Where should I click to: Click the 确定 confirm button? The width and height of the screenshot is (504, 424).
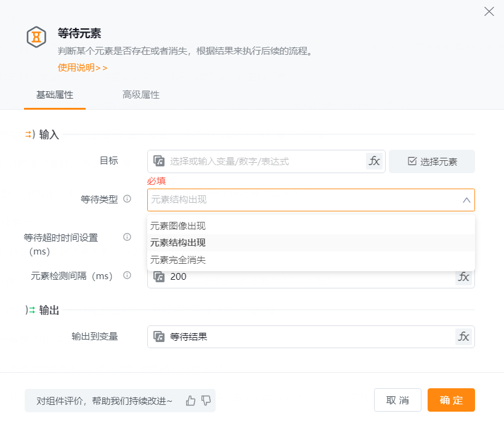(451, 400)
